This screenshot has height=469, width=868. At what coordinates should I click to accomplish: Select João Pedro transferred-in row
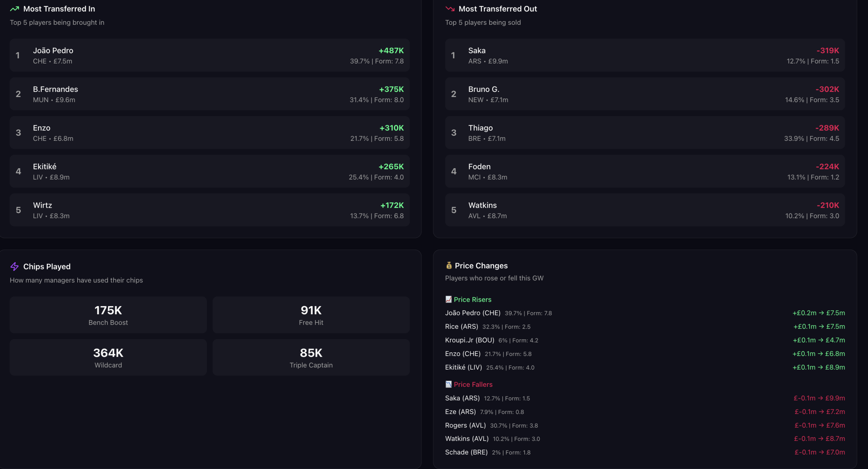click(x=210, y=55)
